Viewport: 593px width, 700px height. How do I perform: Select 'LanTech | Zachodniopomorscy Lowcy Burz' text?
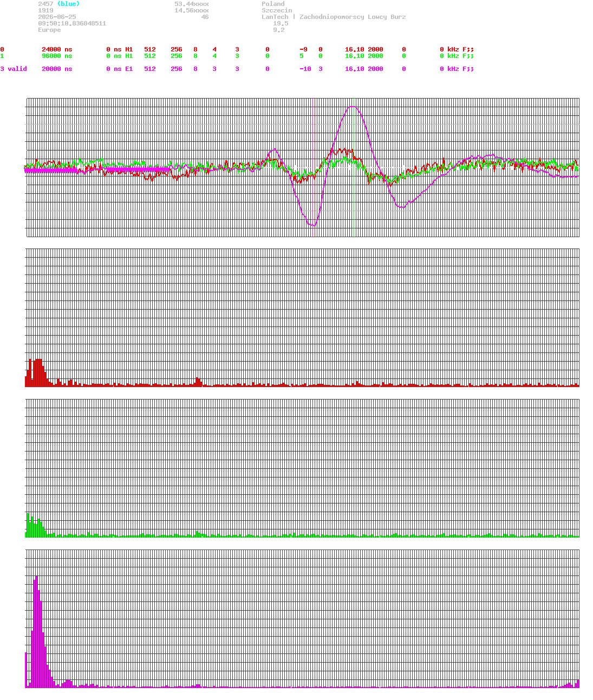coord(334,17)
